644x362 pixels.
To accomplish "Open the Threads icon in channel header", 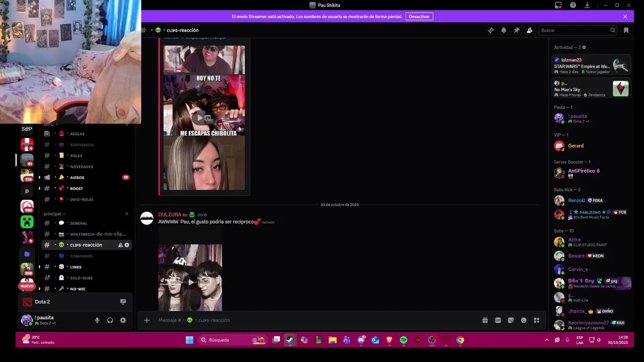I will (x=491, y=30).
